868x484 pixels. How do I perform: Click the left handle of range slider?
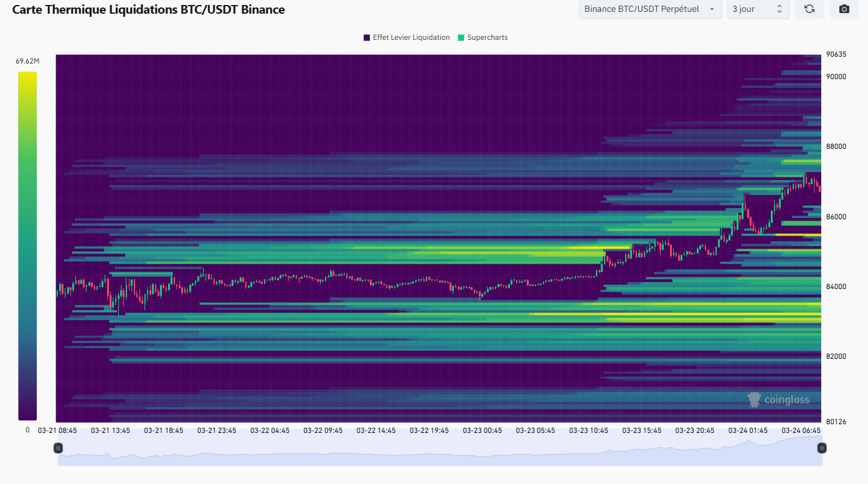[x=58, y=448]
